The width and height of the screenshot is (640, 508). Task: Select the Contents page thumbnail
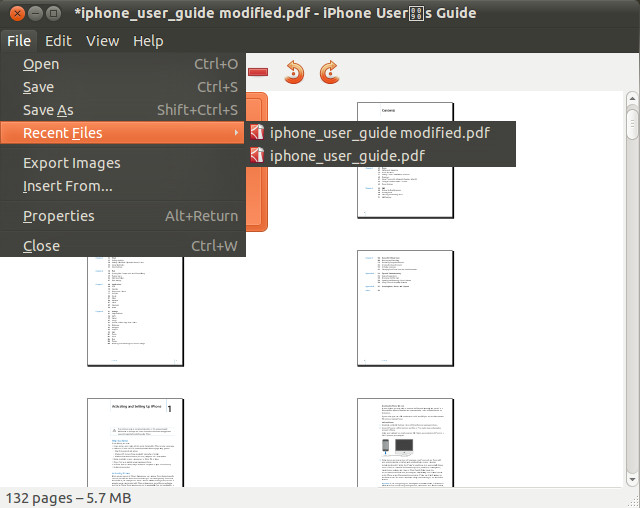[x=405, y=160]
